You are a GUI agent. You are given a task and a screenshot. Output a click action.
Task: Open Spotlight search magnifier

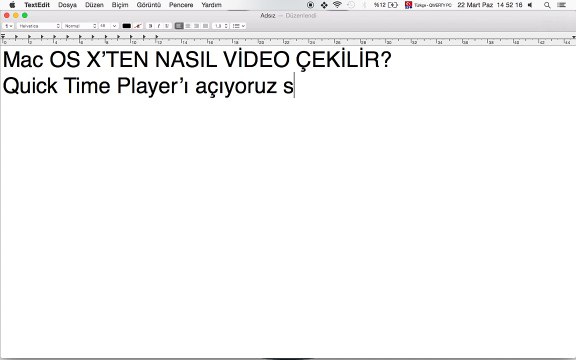pyautogui.click(x=547, y=5)
